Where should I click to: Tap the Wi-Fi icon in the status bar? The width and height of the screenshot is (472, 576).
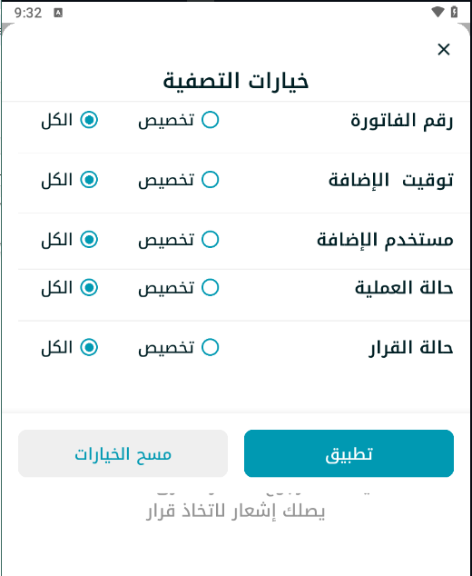(437, 12)
